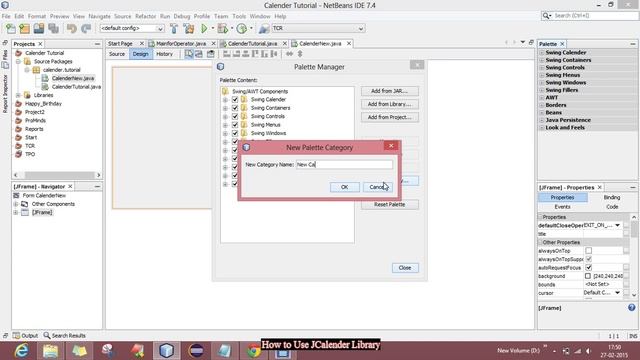640x360 pixels.
Task: Open the defaultCloseOperation dropdown
Action: pos(618,225)
